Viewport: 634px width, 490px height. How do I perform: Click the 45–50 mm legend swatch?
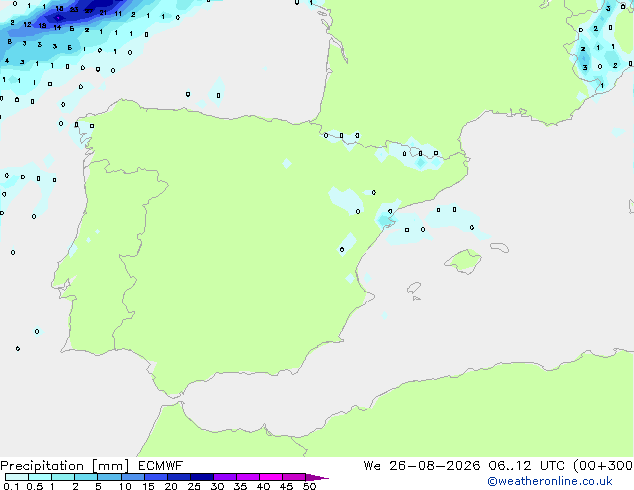pyautogui.click(x=294, y=477)
